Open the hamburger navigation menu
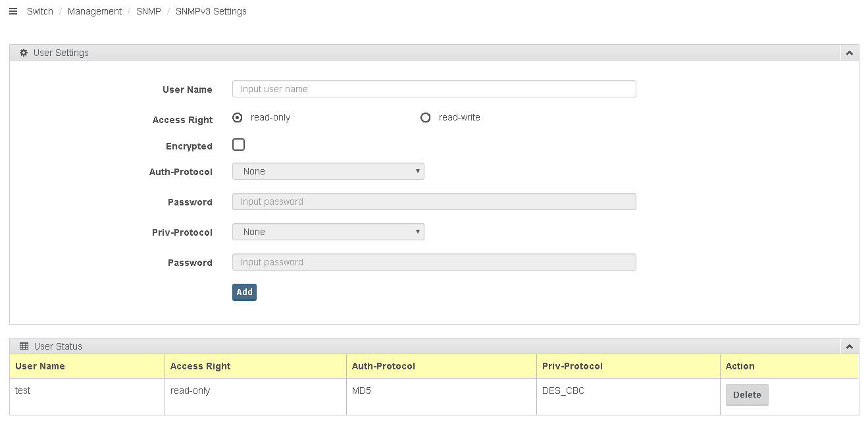 coord(13,11)
